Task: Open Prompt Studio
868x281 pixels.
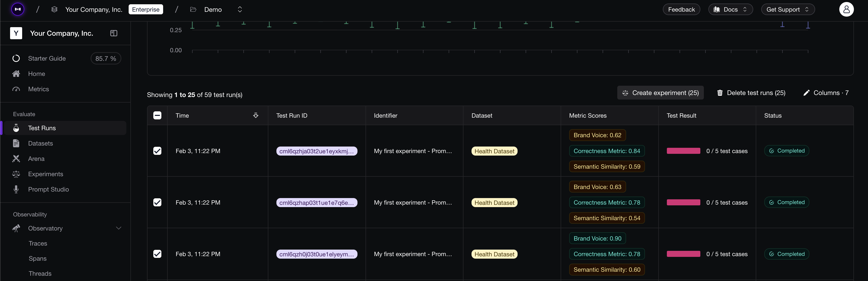Action: pos(49,190)
